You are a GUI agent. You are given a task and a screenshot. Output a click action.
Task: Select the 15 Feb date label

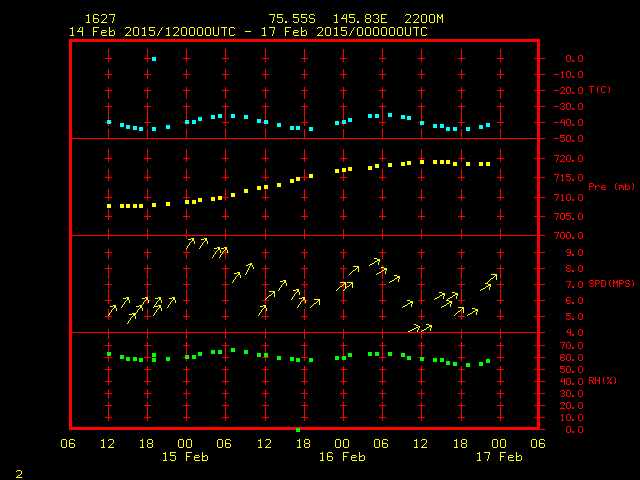pyautogui.click(x=184, y=457)
